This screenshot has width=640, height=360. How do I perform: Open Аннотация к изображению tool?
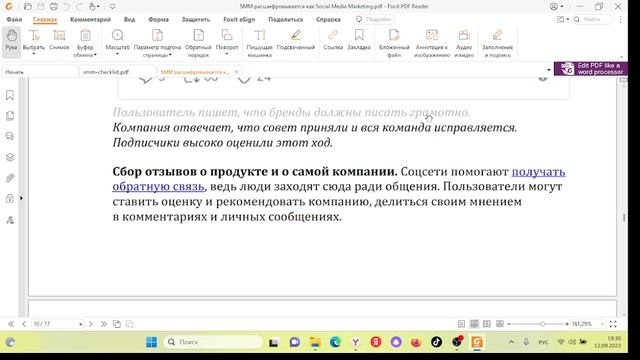click(431, 43)
